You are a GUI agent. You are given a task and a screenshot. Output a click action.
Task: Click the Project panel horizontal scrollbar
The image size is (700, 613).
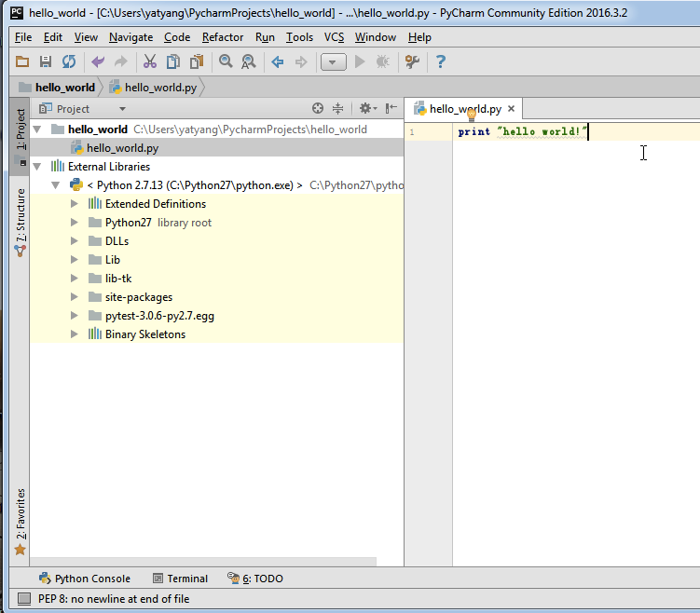pyautogui.click(x=203, y=561)
